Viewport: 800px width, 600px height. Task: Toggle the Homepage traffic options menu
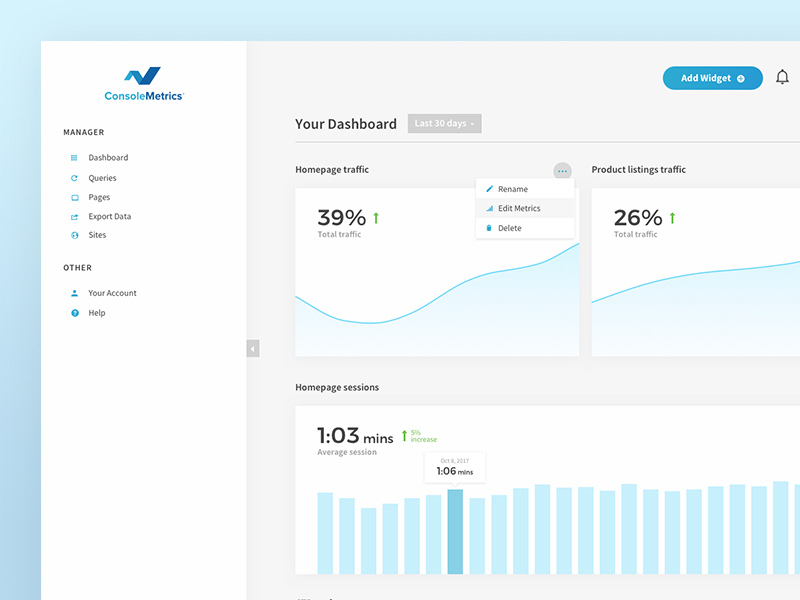pos(562,171)
